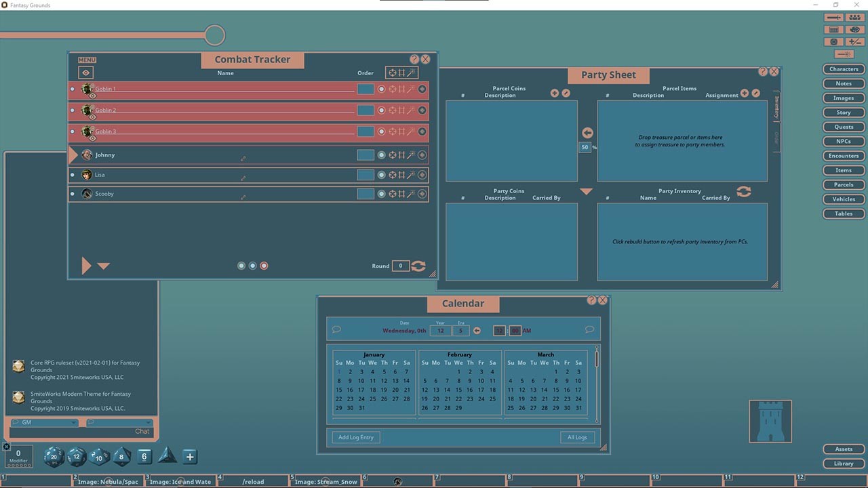Screen dimensions: 868x488
Task: Toggle global visibility eye in Combat Tracker
Action: [x=86, y=73]
